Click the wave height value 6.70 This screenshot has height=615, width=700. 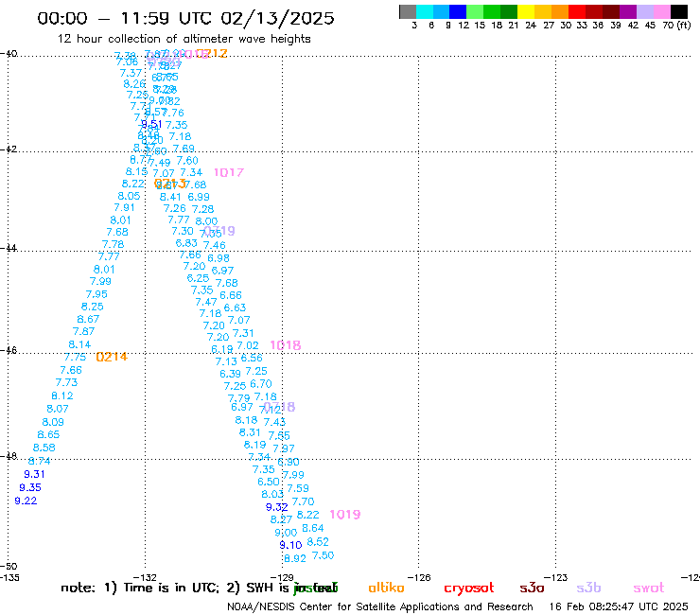tap(261, 384)
